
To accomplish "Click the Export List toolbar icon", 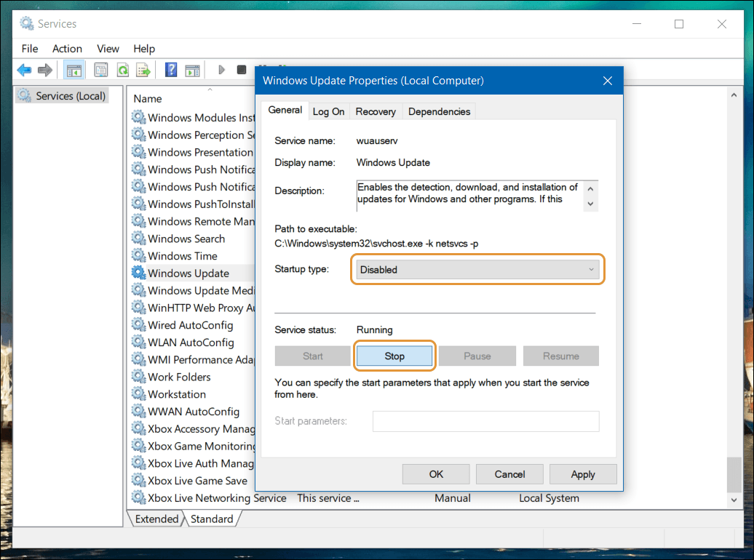I will [143, 70].
